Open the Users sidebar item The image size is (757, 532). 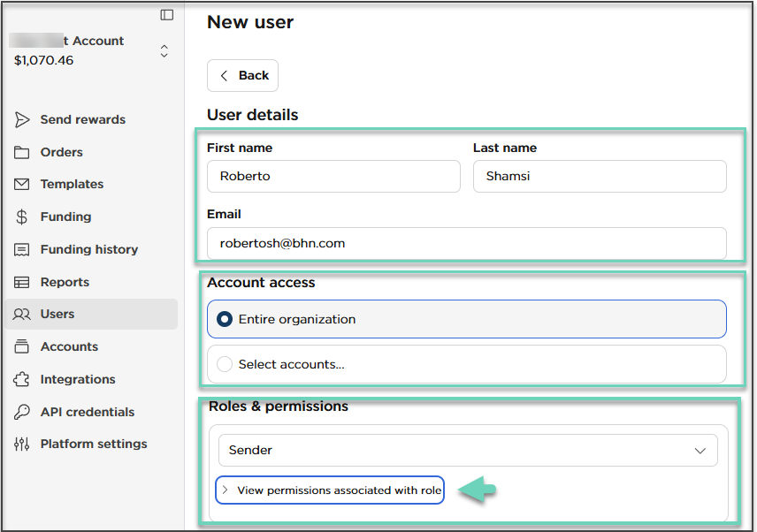[57, 314]
